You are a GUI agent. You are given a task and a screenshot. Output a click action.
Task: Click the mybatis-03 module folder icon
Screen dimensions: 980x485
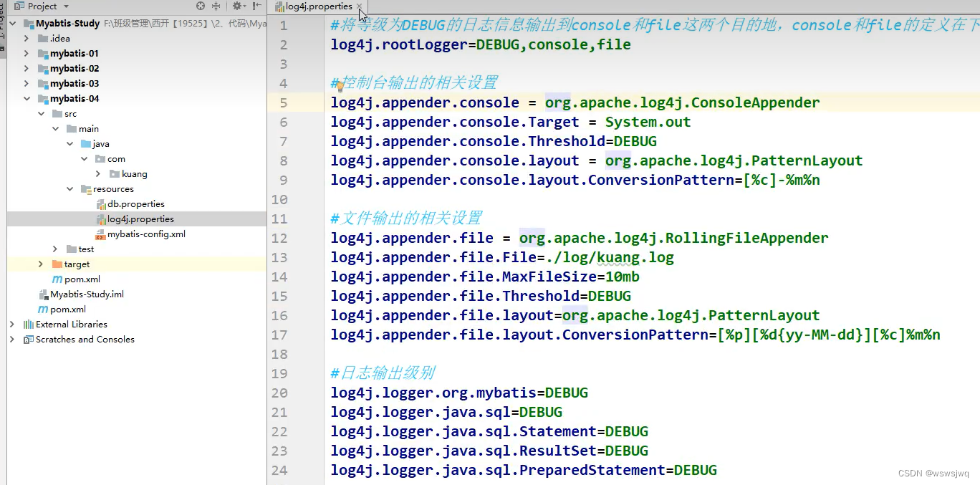tap(43, 83)
